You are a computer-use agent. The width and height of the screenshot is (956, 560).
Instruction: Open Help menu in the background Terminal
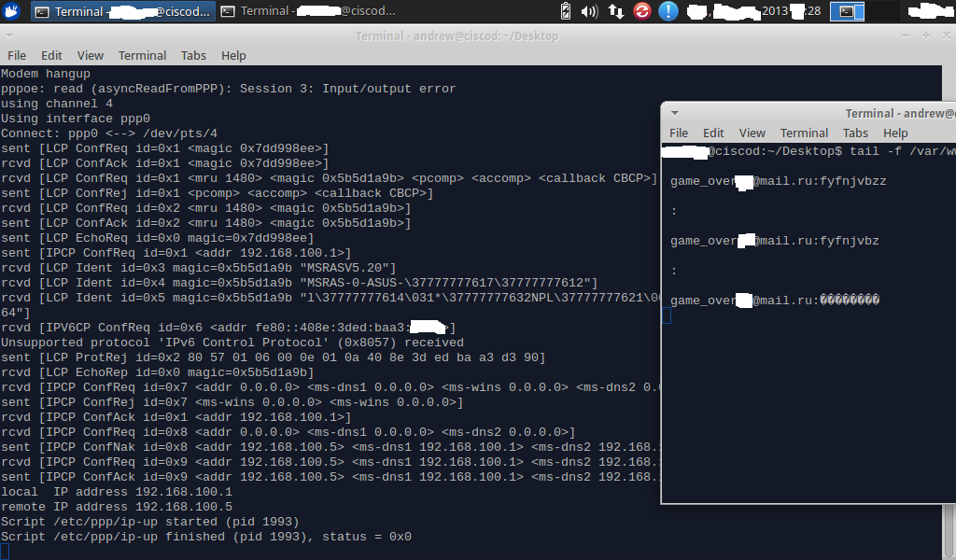233,55
